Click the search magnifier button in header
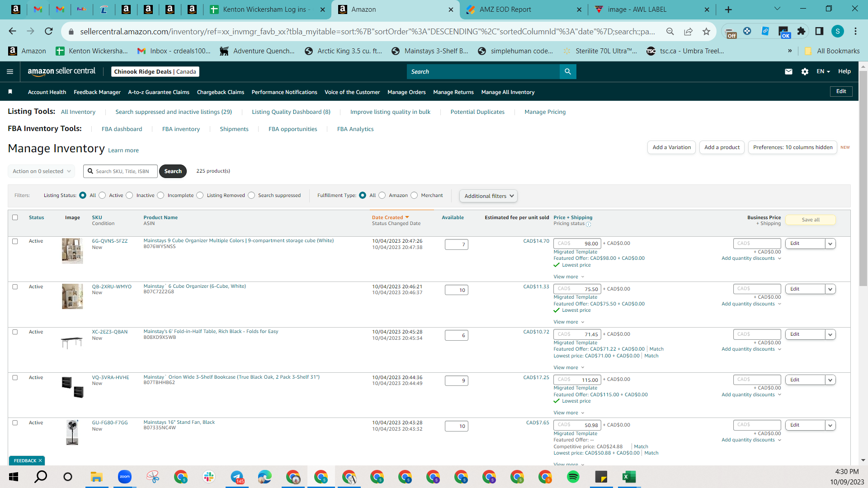The height and width of the screenshot is (488, 868). (x=568, y=71)
